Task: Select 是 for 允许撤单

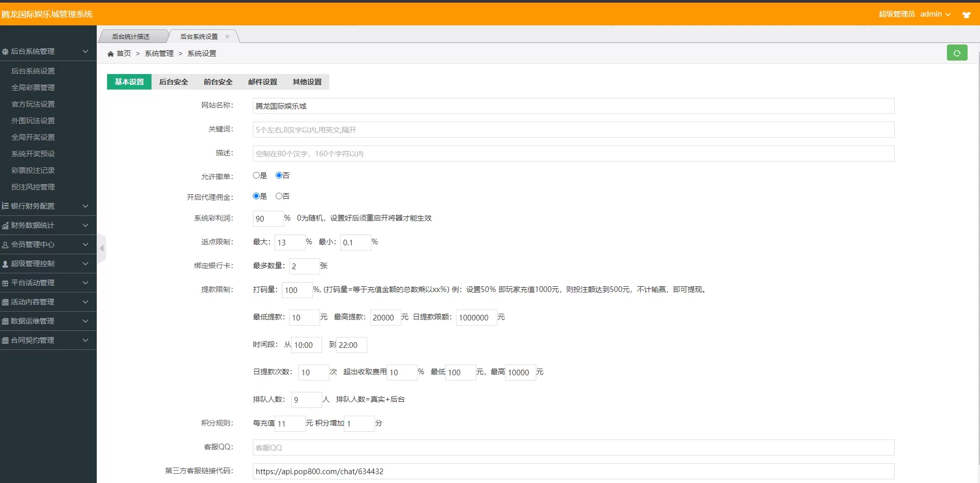Action: point(255,175)
